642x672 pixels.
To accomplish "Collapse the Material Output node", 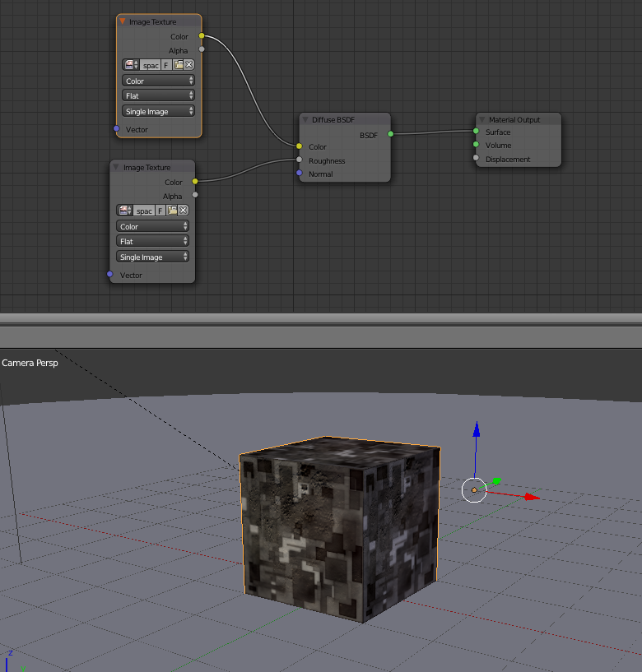I will tap(482, 119).
